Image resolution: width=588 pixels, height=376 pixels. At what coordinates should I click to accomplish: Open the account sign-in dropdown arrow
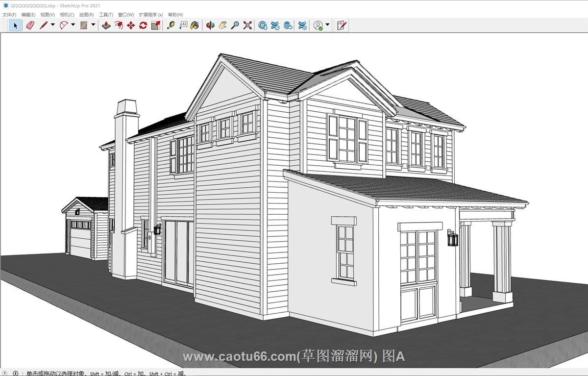[327, 25]
